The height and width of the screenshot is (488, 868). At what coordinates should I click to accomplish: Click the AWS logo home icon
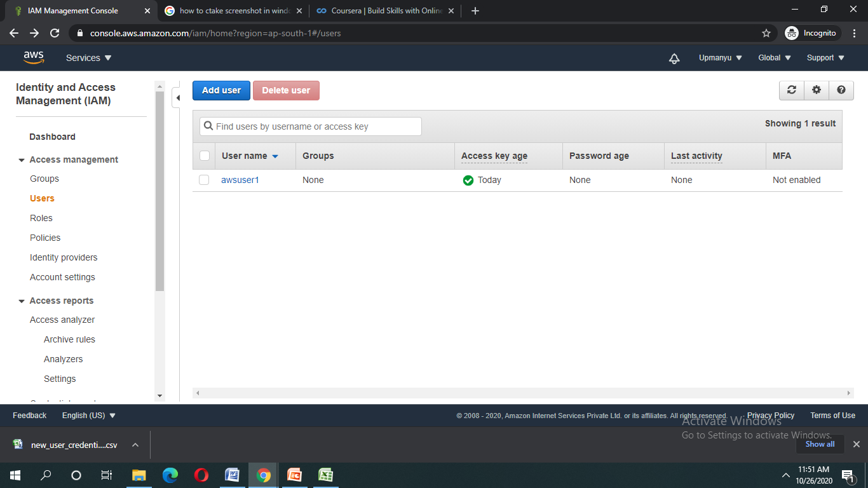tap(34, 57)
